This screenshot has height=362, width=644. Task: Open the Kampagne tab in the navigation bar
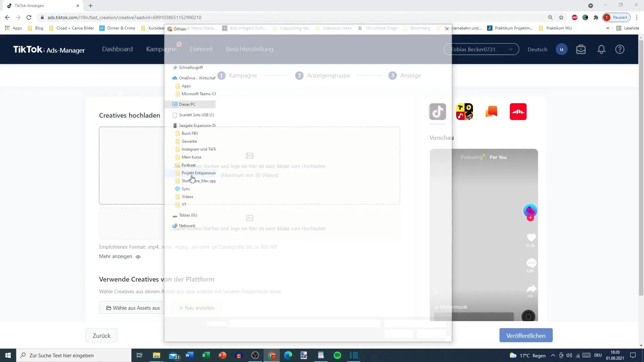161,49
